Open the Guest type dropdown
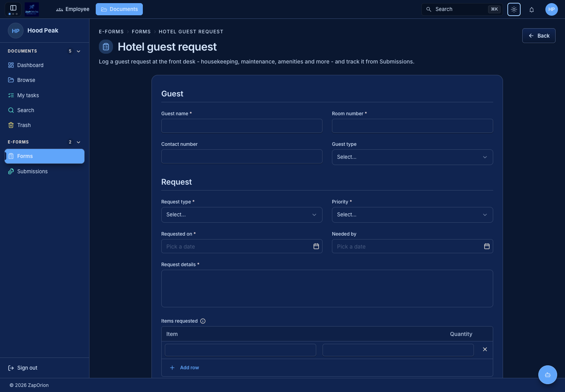The height and width of the screenshot is (392, 565). click(412, 157)
